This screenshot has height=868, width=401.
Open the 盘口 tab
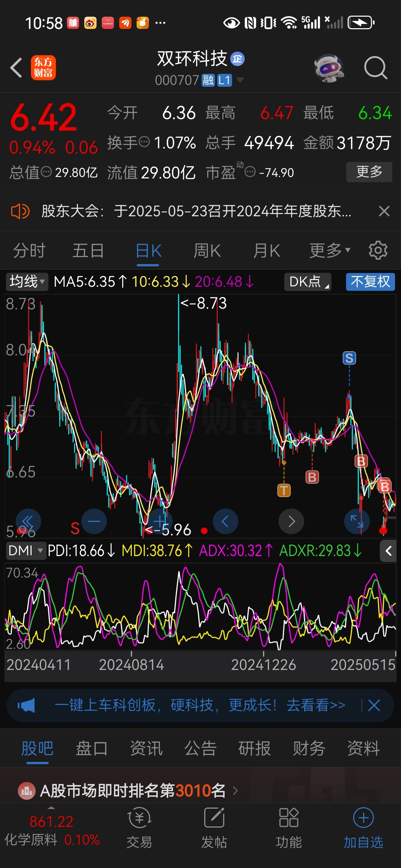(x=92, y=748)
